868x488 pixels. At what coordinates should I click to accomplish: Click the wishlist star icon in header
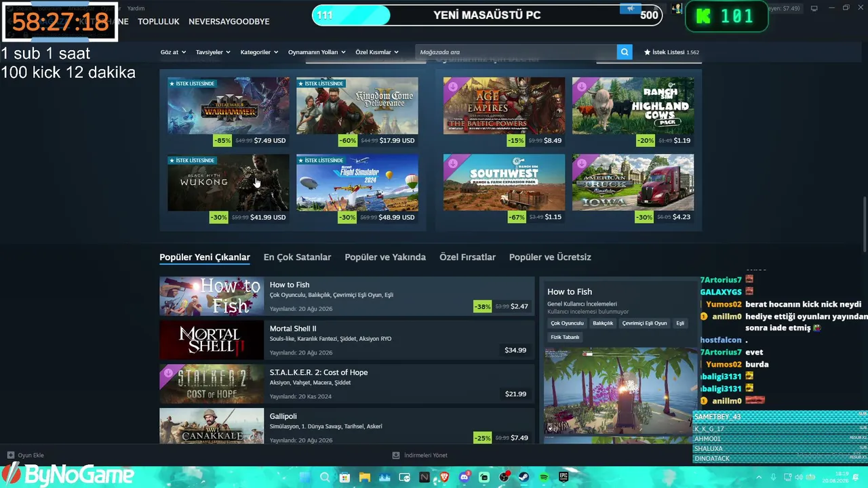click(647, 52)
